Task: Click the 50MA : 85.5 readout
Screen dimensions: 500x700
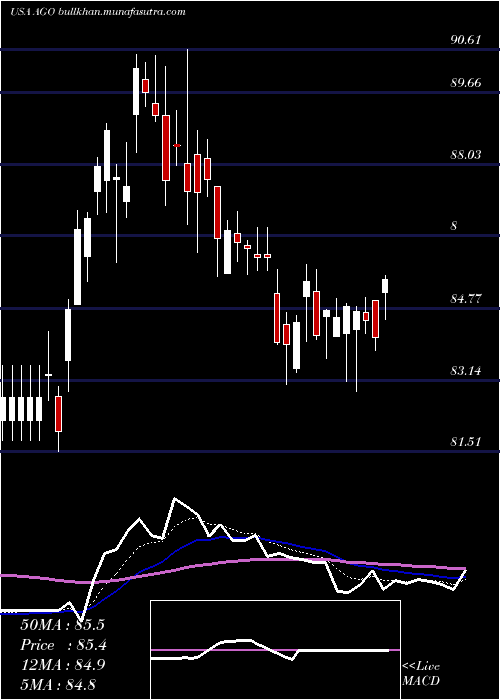Action: pos(62,625)
